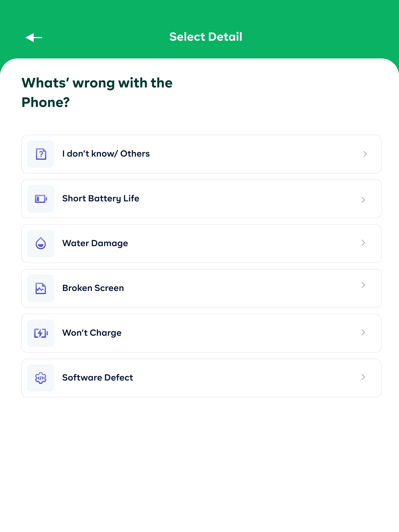Tap the broken screen image icon
Viewport: 399px width, 532px height.
[x=41, y=288]
